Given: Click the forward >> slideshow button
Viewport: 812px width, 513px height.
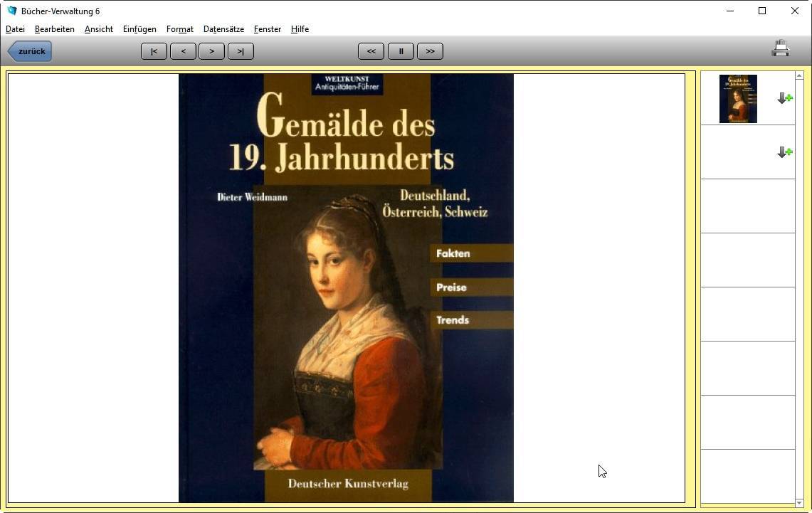Looking at the screenshot, I should point(430,51).
